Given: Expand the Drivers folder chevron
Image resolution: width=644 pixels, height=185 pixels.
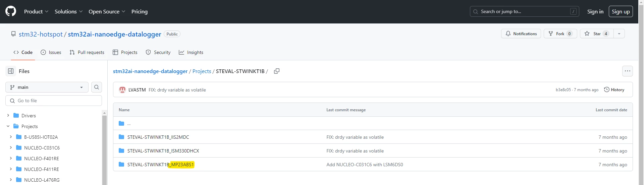Looking at the screenshot, I should coord(8,115).
